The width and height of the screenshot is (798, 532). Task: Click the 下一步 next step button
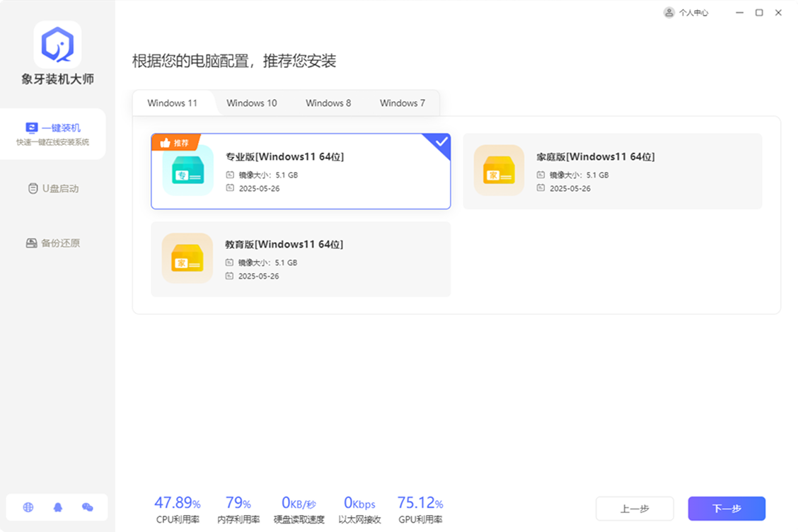coord(726,508)
